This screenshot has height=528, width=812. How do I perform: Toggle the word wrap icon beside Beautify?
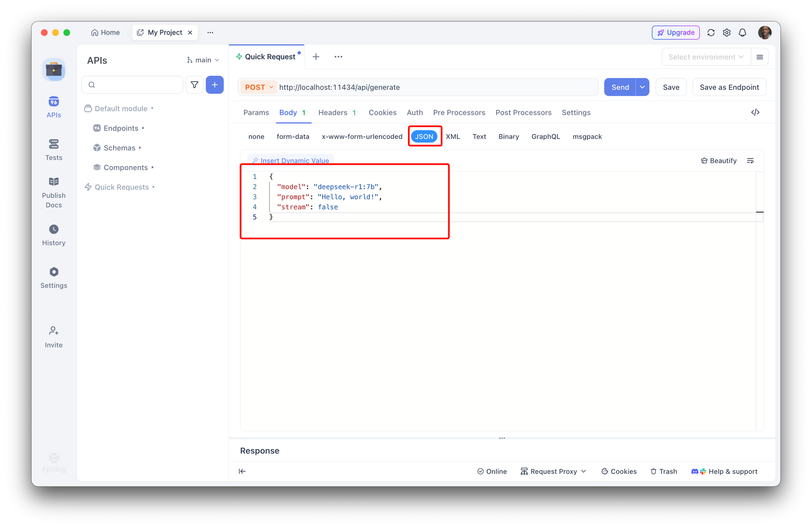tap(750, 161)
